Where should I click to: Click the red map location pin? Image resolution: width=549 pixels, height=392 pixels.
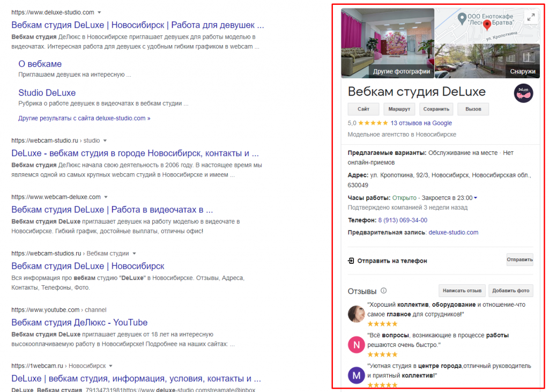click(487, 26)
